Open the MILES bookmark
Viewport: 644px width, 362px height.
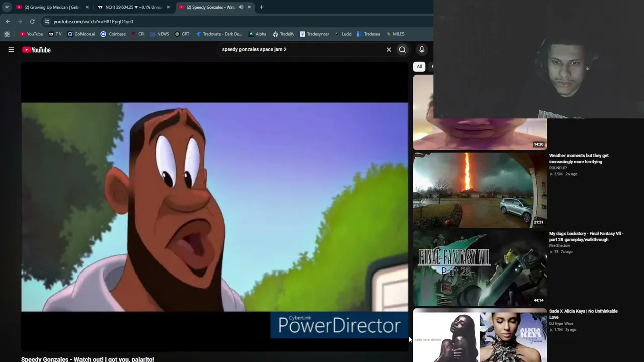click(x=395, y=34)
